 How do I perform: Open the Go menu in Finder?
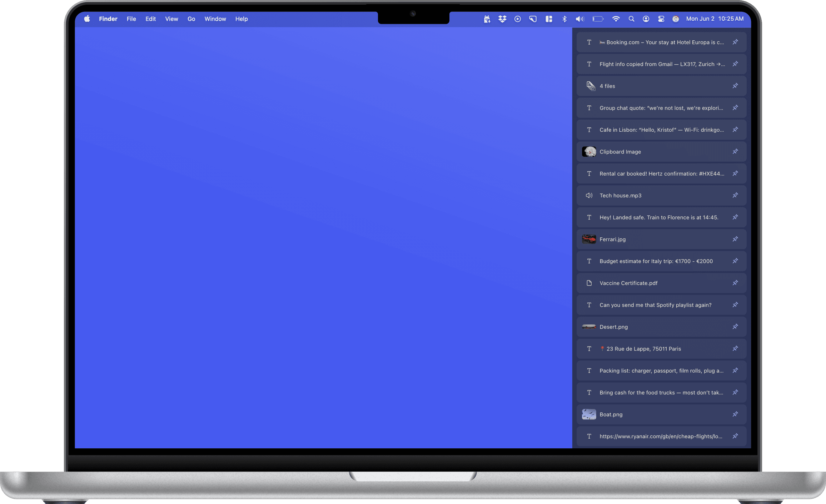click(191, 19)
